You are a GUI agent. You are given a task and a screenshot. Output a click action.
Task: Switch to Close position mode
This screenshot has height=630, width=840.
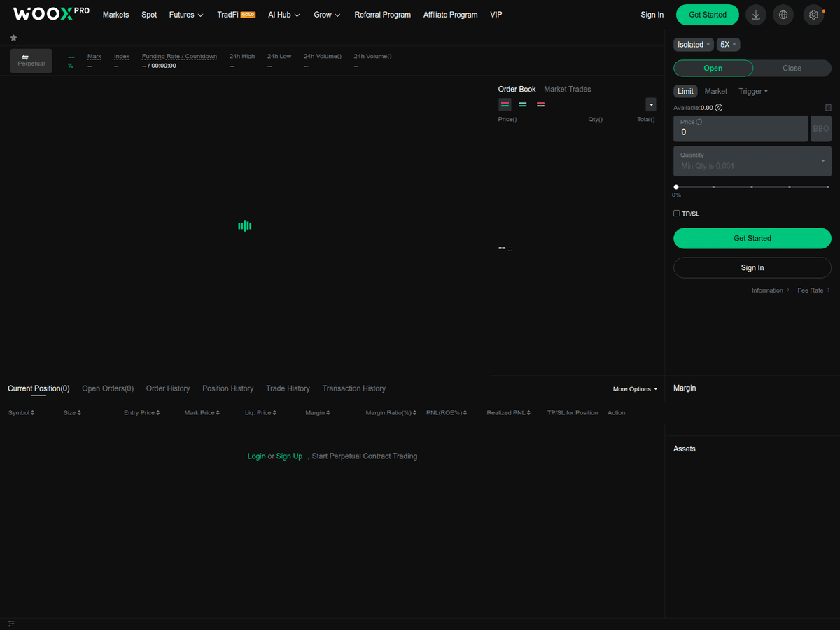click(792, 68)
